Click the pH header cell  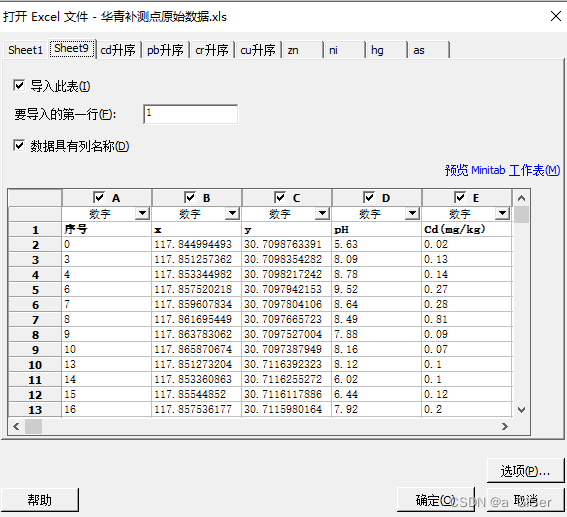(376, 230)
